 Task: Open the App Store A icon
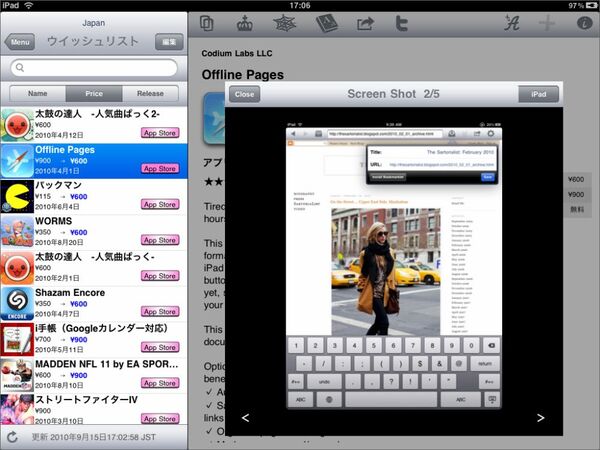512,23
